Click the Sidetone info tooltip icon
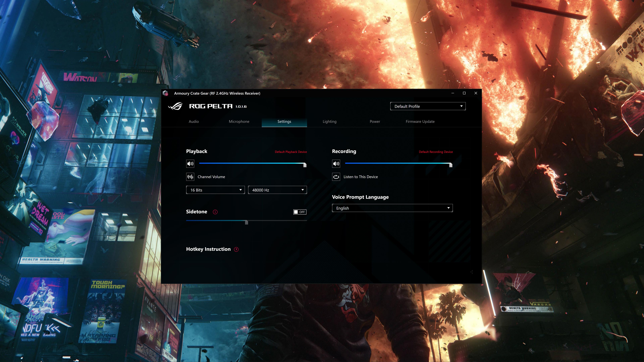644x362 pixels. point(215,212)
